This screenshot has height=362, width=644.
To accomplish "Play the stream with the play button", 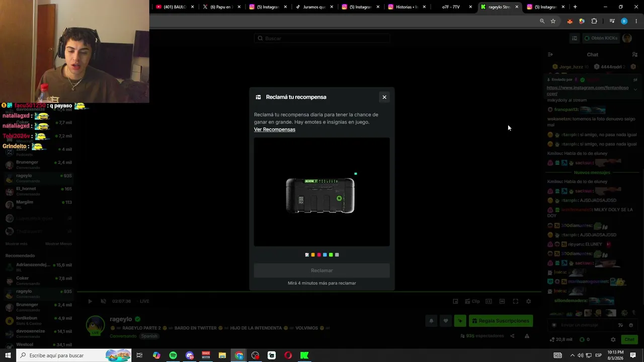I will 90,301.
